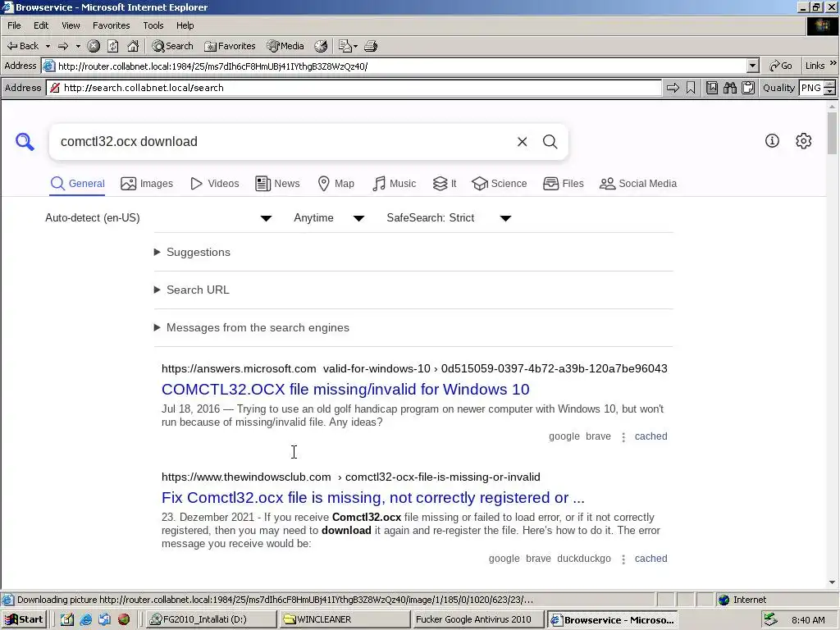The width and height of the screenshot is (840, 630).
Task: Select the Videos tab
Action: pyautogui.click(x=215, y=184)
